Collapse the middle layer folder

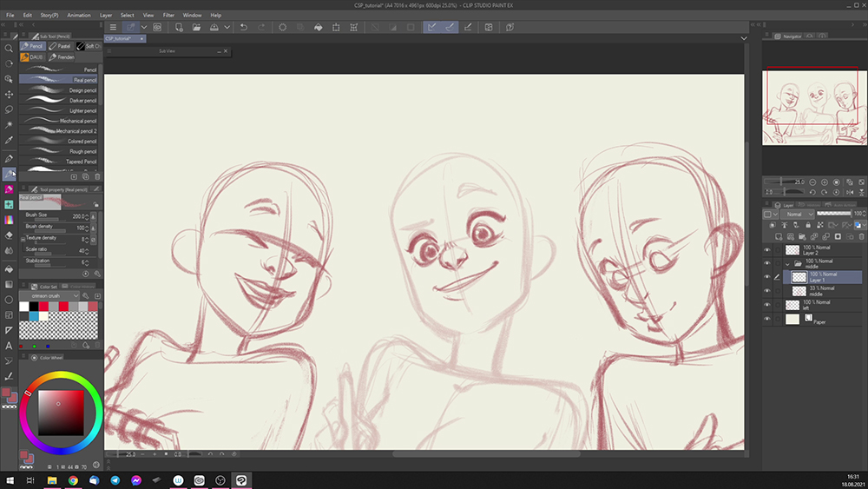click(x=788, y=263)
